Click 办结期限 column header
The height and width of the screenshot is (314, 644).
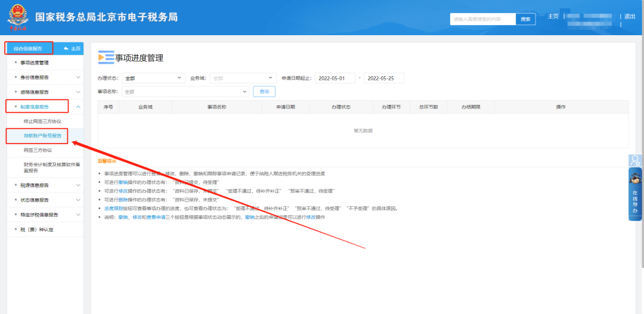[x=471, y=107]
